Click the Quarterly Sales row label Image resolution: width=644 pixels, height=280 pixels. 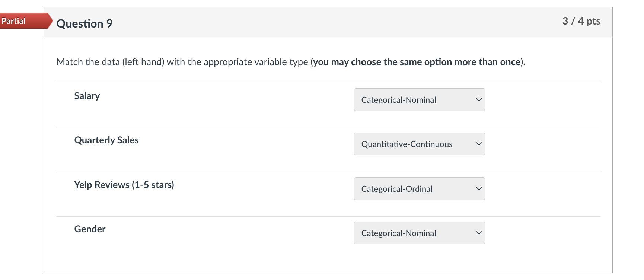tap(106, 140)
